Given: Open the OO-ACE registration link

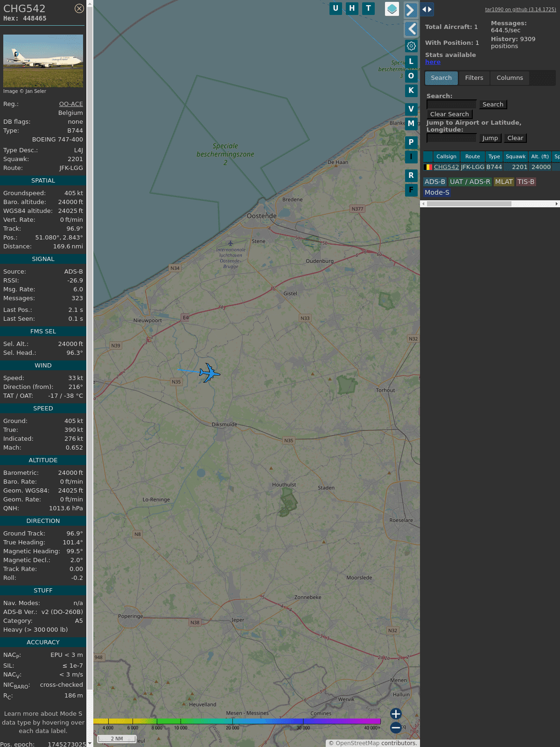Looking at the screenshot, I should [71, 104].
